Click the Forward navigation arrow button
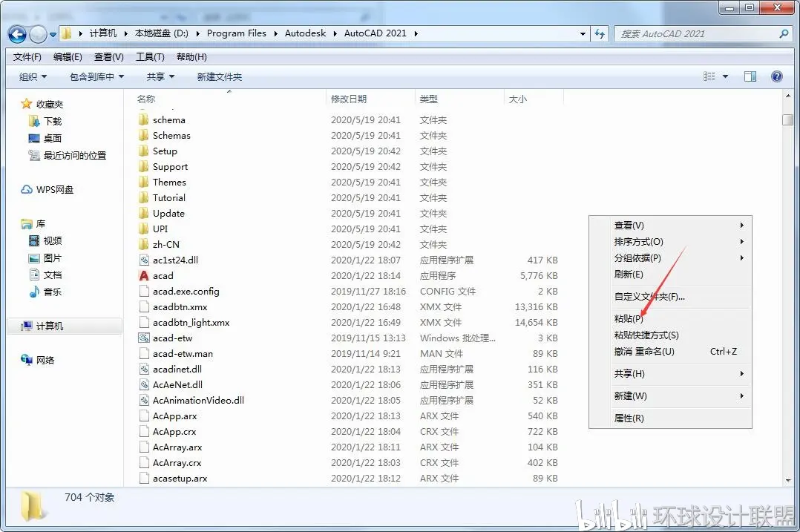This screenshot has width=800, height=532. (x=39, y=34)
